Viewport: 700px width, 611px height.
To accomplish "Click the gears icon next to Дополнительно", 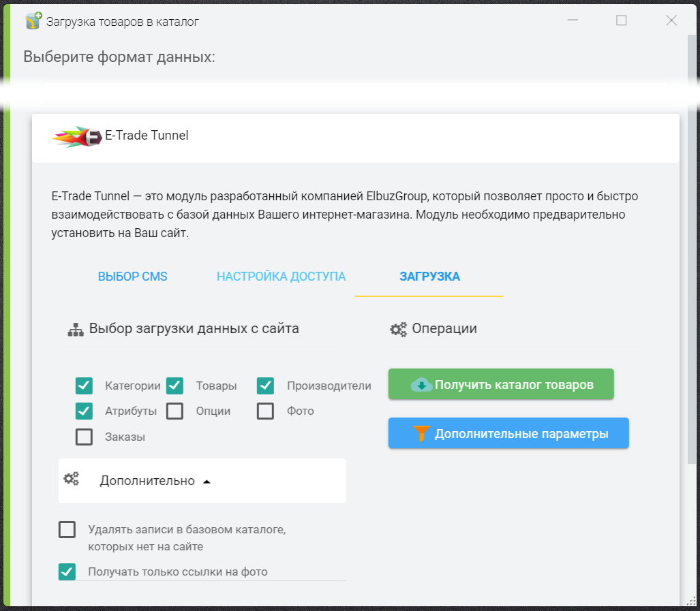I will 72,479.
